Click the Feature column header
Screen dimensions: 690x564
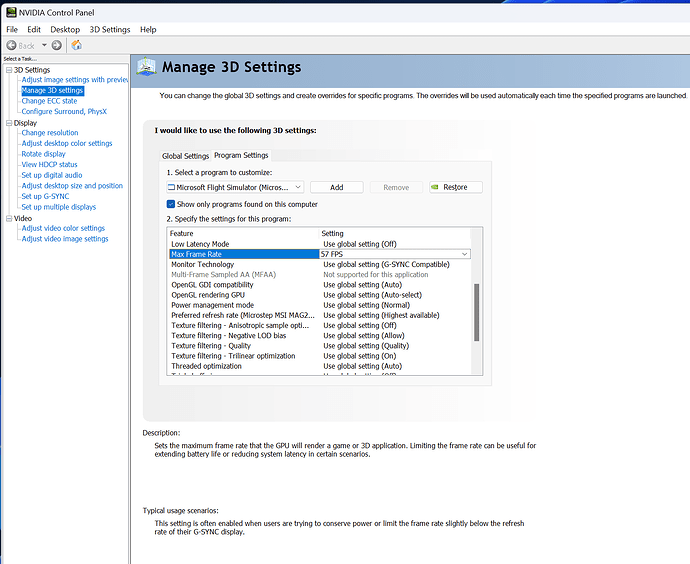[x=243, y=233]
